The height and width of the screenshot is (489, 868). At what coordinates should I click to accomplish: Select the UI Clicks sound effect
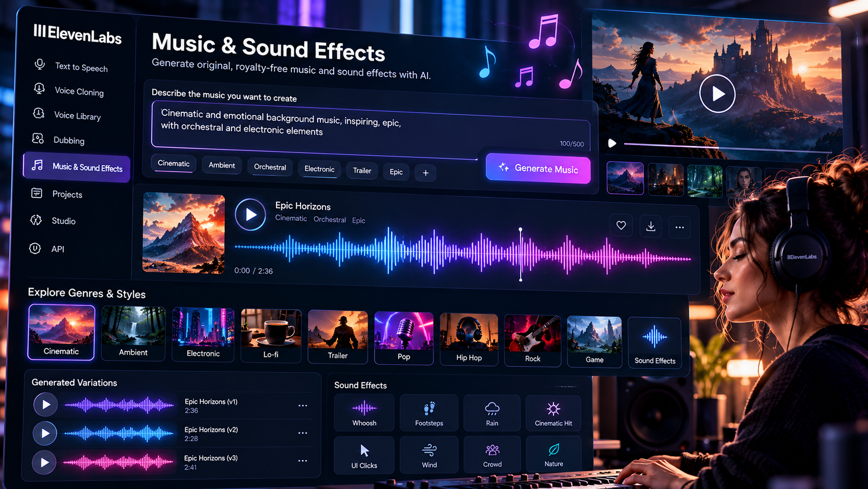(364, 455)
